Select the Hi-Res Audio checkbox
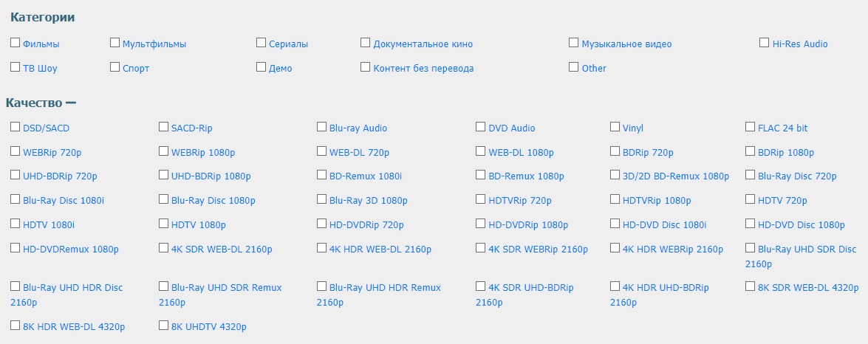The width and height of the screenshot is (868, 344). click(x=765, y=43)
